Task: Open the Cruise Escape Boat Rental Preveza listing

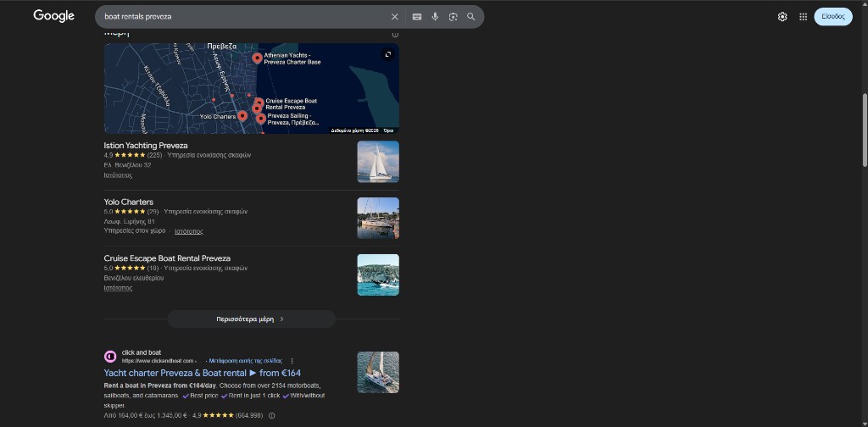Action: [x=167, y=258]
